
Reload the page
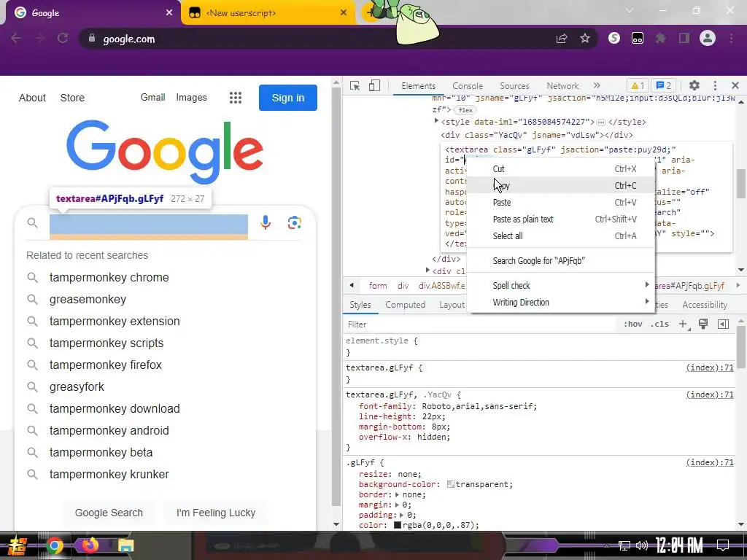point(63,38)
